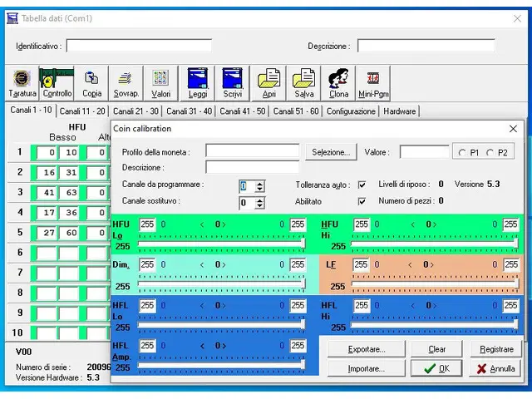Confirm with the OK button
The width and height of the screenshot is (532, 399).
click(x=436, y=368)
